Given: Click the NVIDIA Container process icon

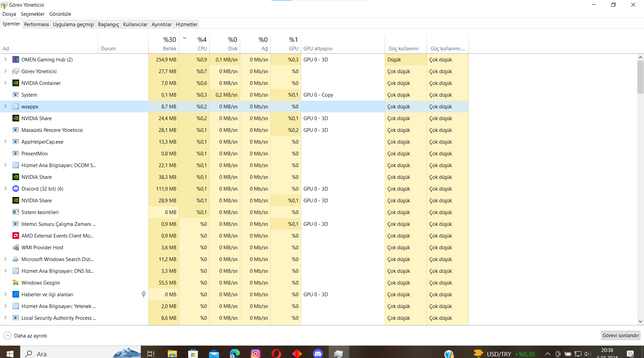Looking at the screenshot, I should tap(16, 83).
